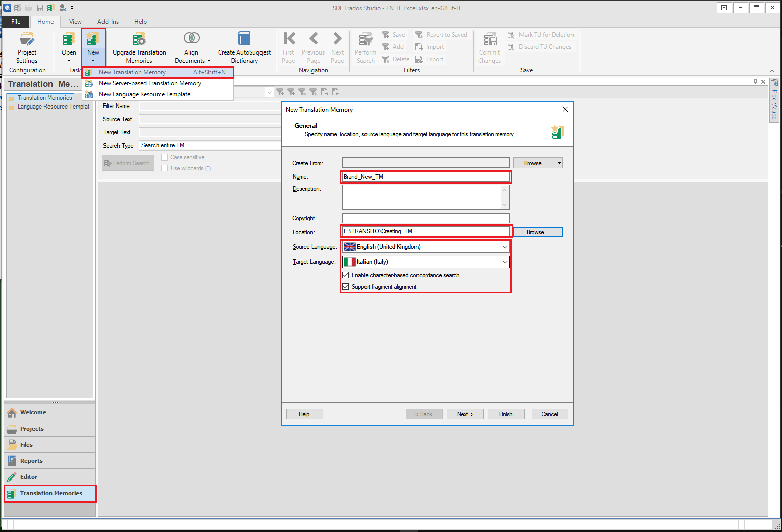Open the Editor view in sidebar
Screen dimensions: 782x532
[50, 477]
